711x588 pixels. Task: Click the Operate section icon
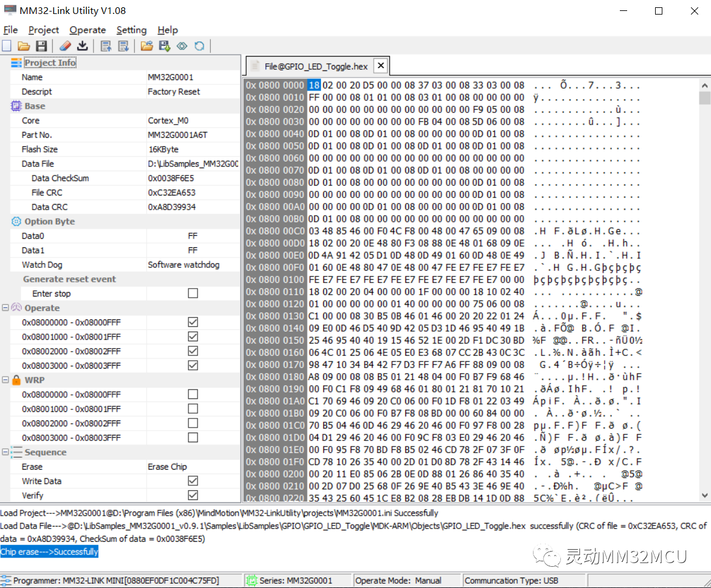tap(16, 308)
